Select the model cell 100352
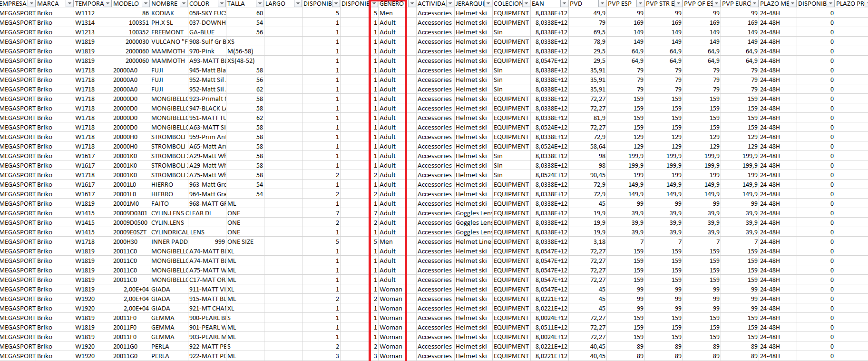Image resolution: width=868 pixels, height=361 pixels. pyautogui.click(x=131, y=32)
